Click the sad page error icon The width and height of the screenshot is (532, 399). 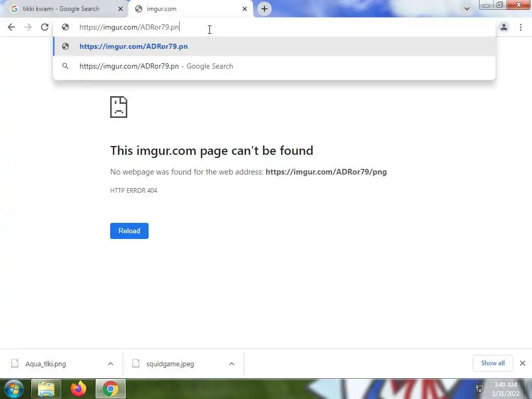pyautogui.click(x=119, y=107)
